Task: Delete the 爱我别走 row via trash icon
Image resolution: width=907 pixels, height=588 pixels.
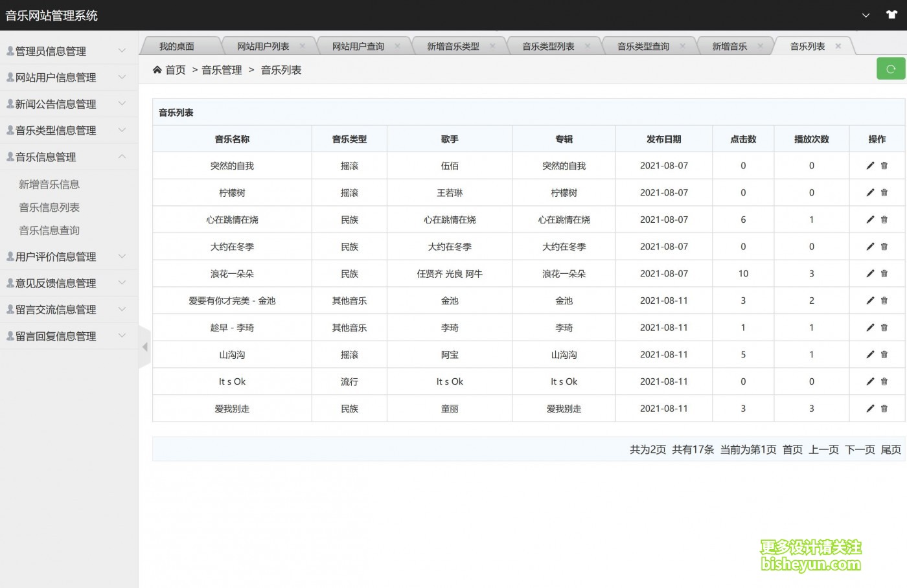Action: [x=884, y=409]
